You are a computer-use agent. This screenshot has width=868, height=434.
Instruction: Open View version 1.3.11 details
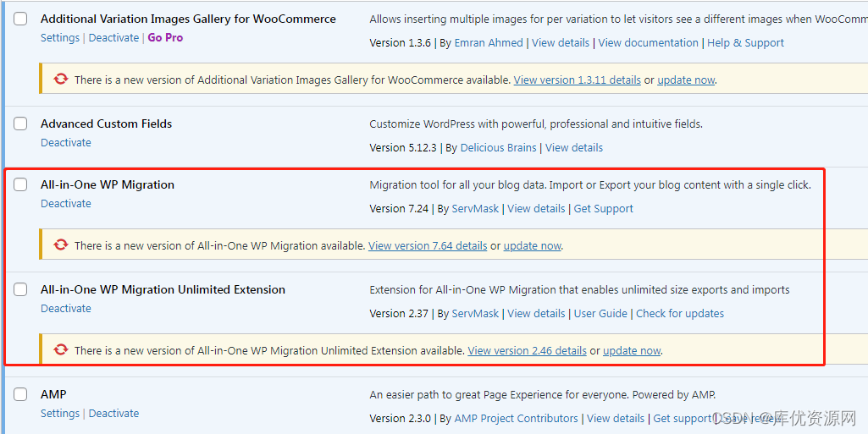coord(578,80)
